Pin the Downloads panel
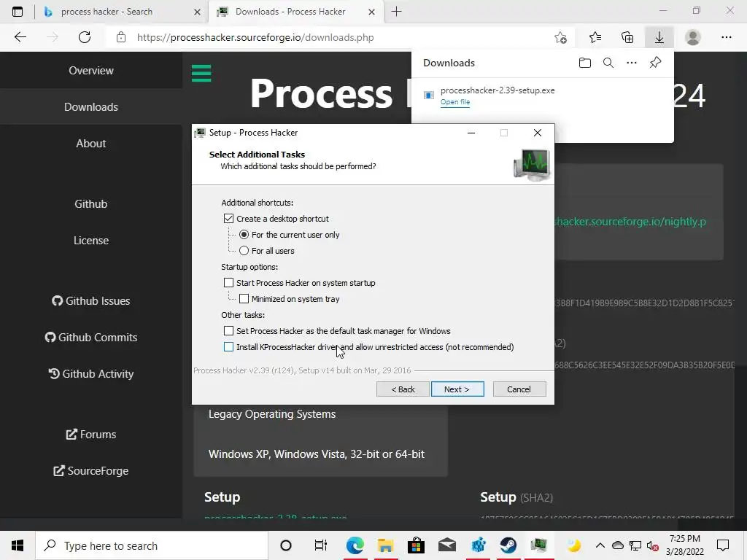The width and height of the screenshot is (747, 560). pos(656,63)
